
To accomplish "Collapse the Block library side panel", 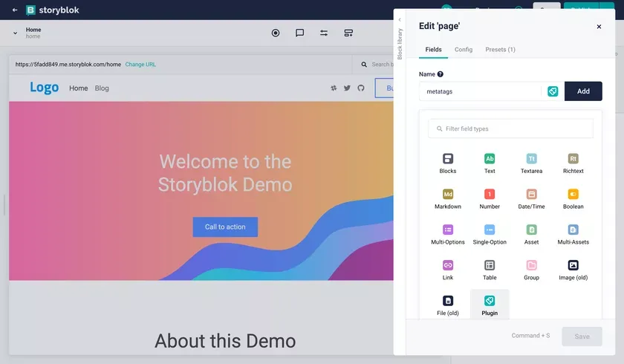I will click(400, 19).
